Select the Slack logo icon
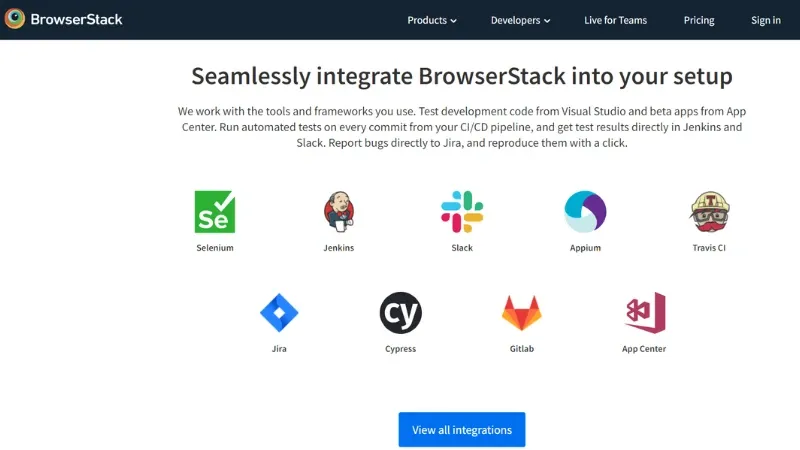The image size is (800, 450). [x=462, y=212]
